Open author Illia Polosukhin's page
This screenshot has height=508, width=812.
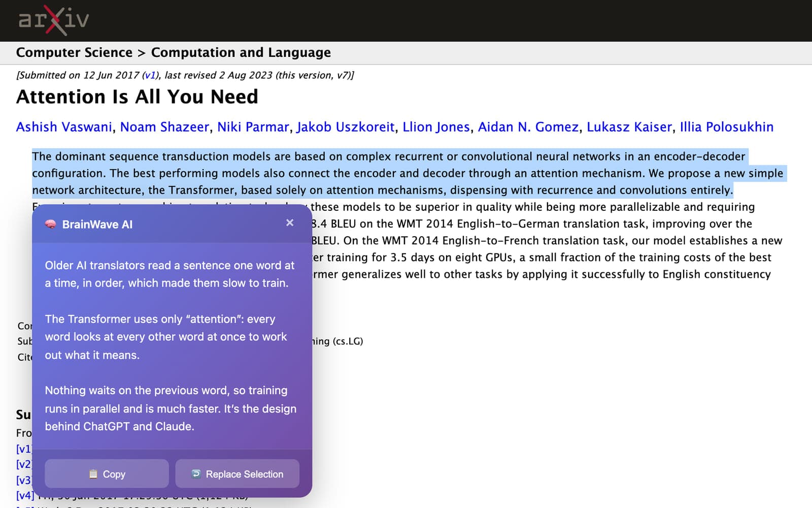[x=727, y=127]
